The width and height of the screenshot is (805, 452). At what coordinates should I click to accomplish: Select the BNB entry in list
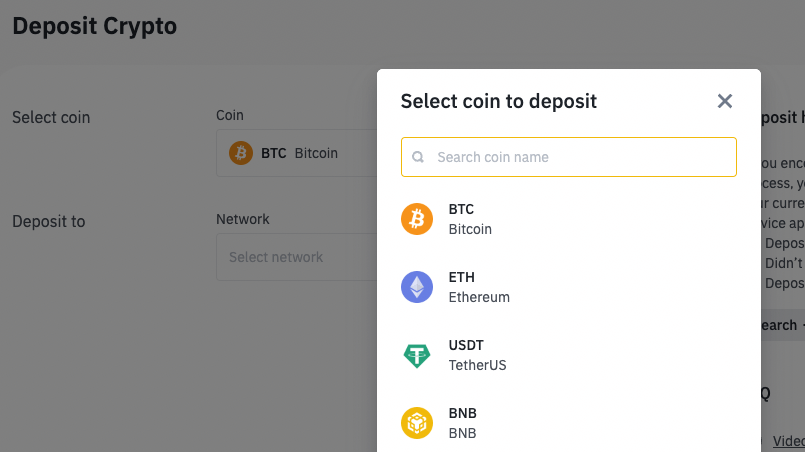tap(569, 423)
